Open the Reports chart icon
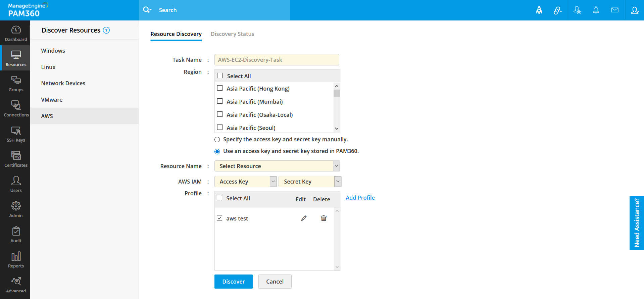Viewport: 644px width, 299px height. pyautogui.click(x=16, y=256)
